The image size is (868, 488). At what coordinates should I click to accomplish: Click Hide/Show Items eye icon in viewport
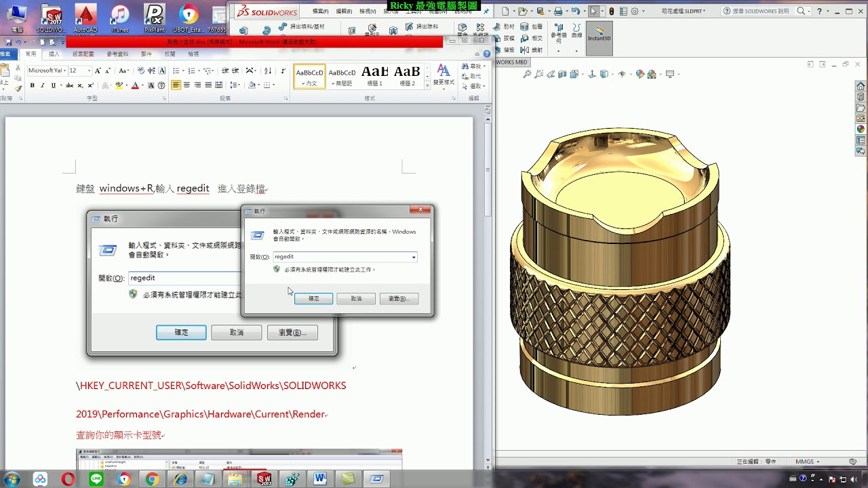(621, 75)
